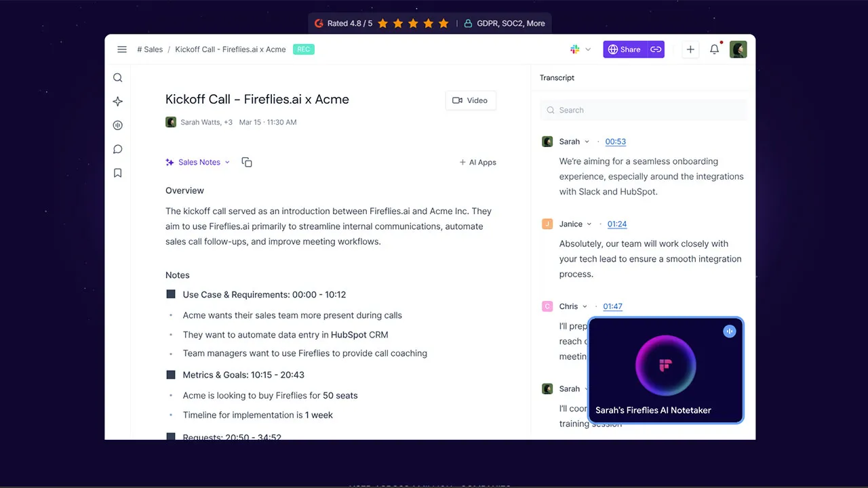
Task: Select the AskFred AI sparkle icon
Action: point(117,101)
